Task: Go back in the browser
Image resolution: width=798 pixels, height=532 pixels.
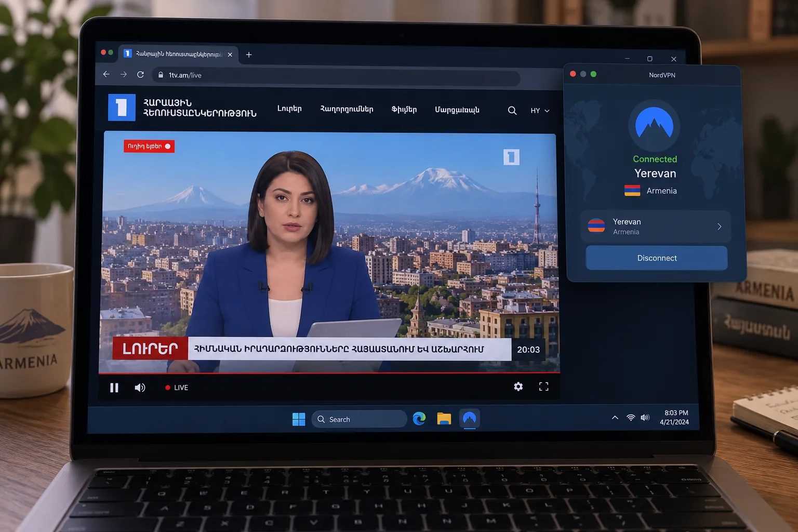Action: coord(106,74)
